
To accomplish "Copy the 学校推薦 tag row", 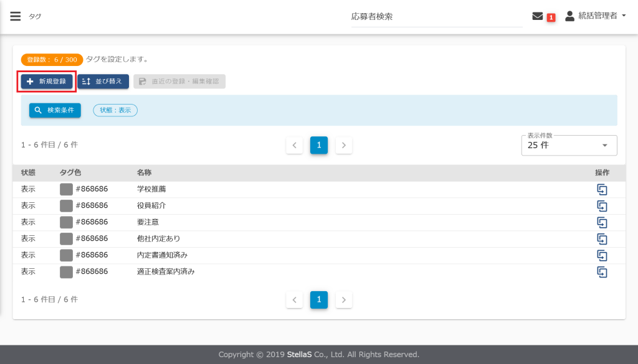I will tap(602, 189).
